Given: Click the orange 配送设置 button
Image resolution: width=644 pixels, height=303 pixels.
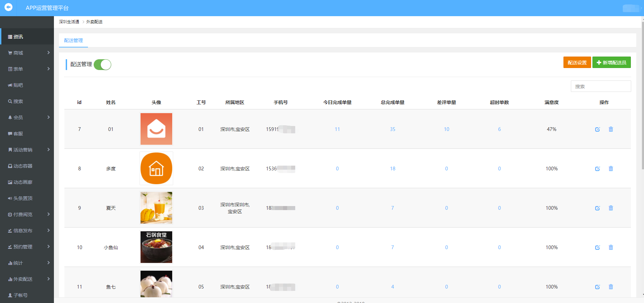Looking at the screenshot, I should 577,63.
